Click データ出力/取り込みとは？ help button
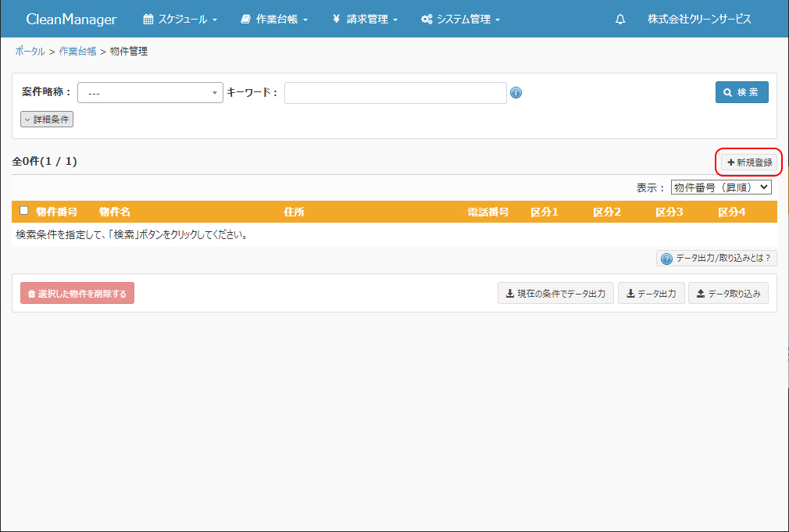This screenshot has width=789, height=532. 716,259
